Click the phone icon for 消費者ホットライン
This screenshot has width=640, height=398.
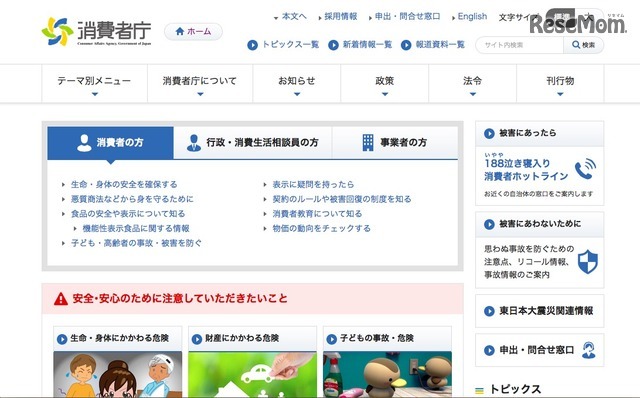585,169
